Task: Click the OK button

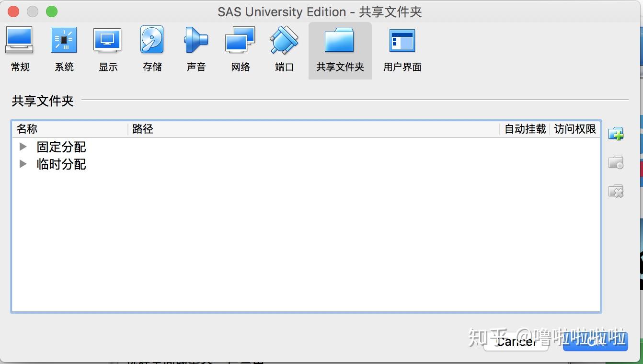Action: 596,341
